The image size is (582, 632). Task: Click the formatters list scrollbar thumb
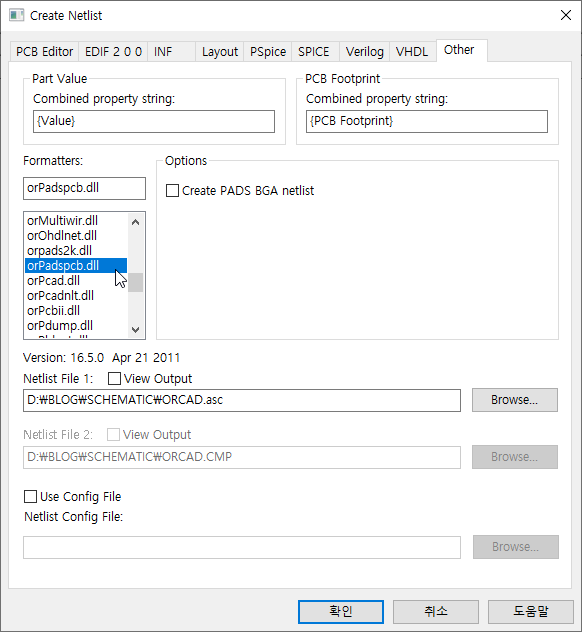click(x=136, y=282)
